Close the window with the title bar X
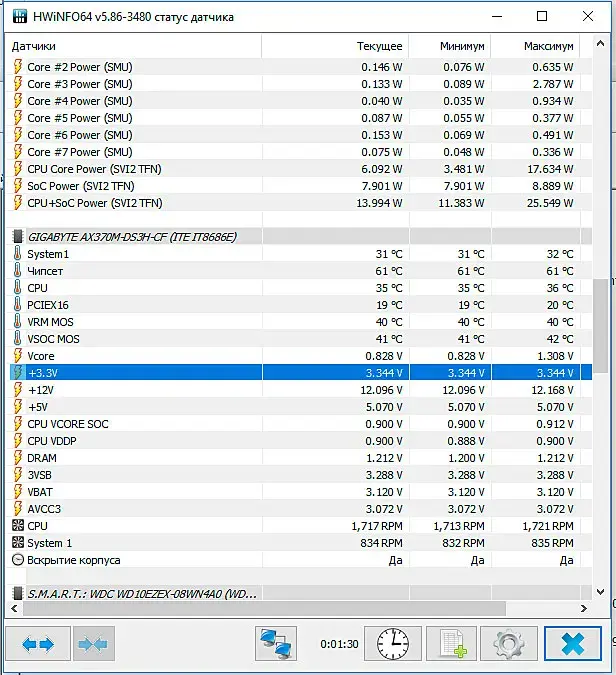This screenshot has height=675, width=616. pos(588,16)
